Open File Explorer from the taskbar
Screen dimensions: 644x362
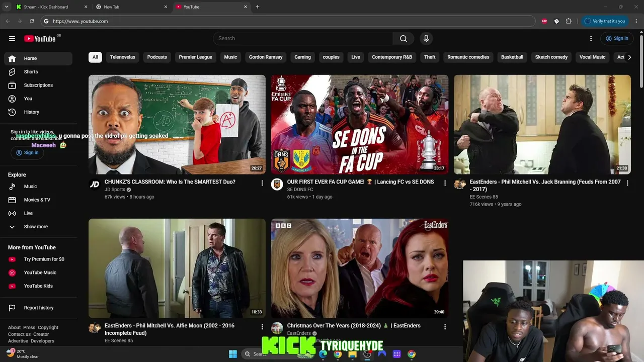point(353,354)
